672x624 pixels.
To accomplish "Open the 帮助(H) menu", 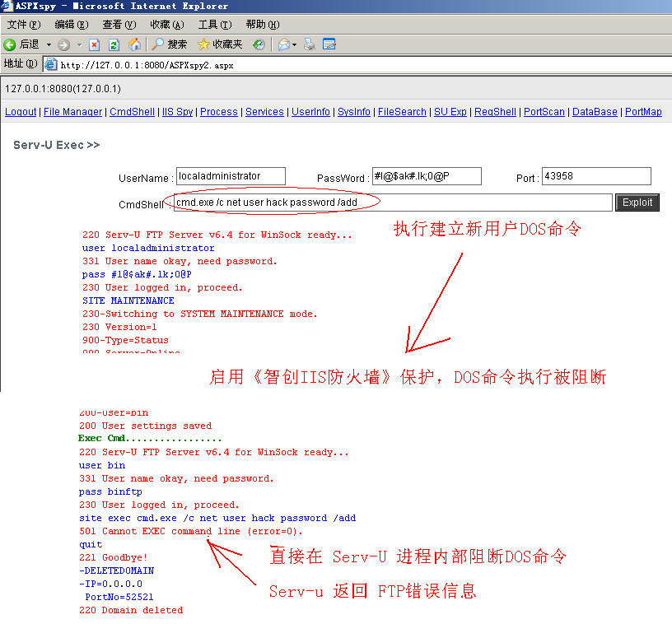I will (263, 25).
